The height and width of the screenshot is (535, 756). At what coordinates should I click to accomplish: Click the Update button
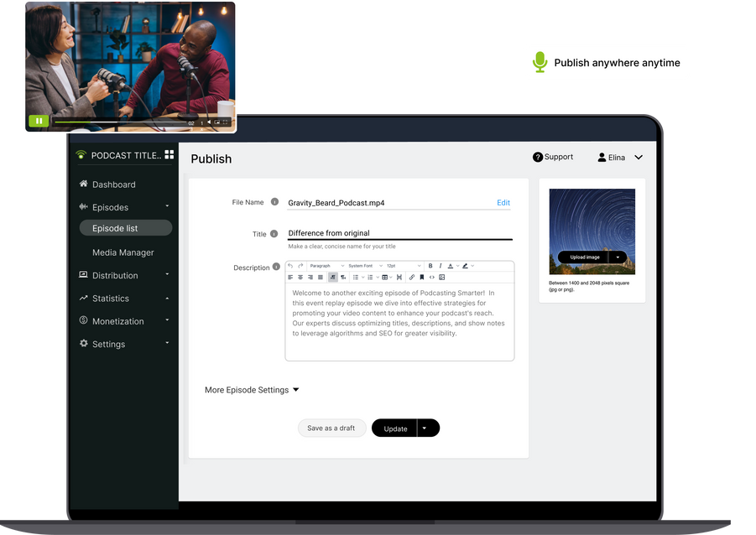coord(395,428)
